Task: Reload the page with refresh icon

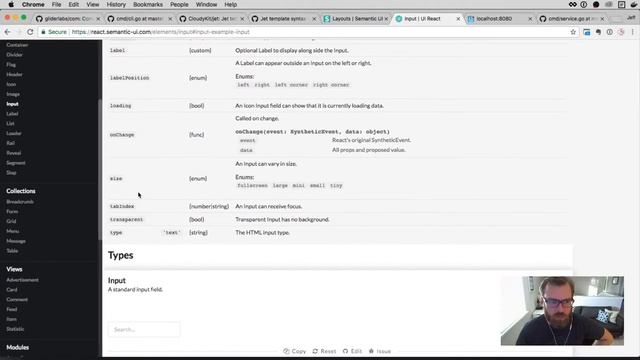Action: (x=30, y=32)
